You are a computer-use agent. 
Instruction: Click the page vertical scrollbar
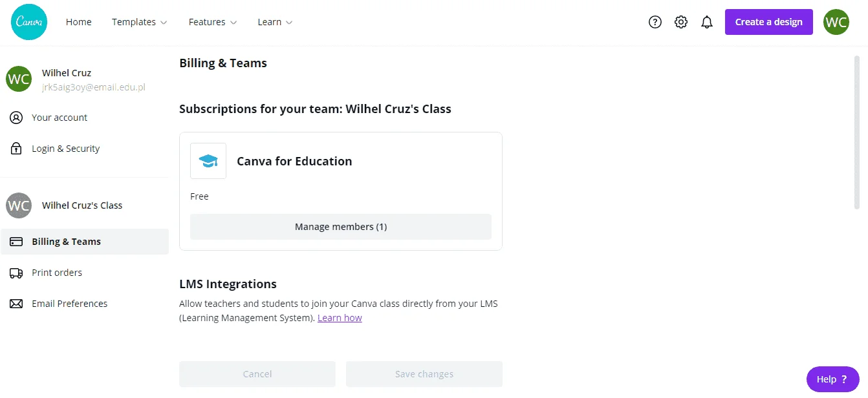pyautogui.click(x=857, y=132)
